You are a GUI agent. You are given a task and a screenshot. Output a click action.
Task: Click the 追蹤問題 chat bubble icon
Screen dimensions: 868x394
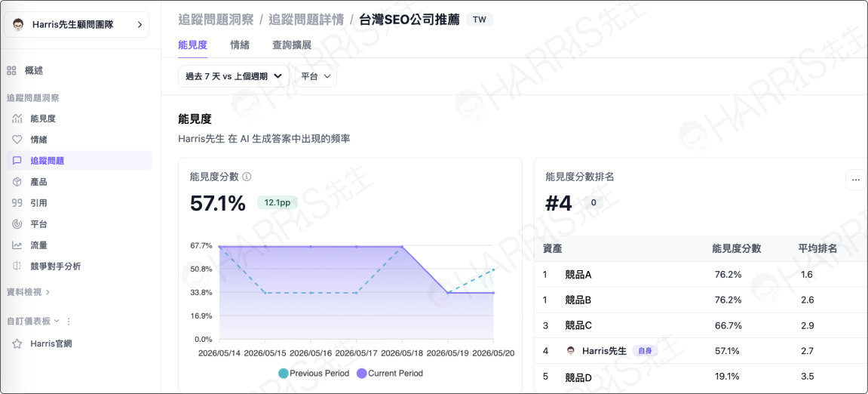pos(17,161)
